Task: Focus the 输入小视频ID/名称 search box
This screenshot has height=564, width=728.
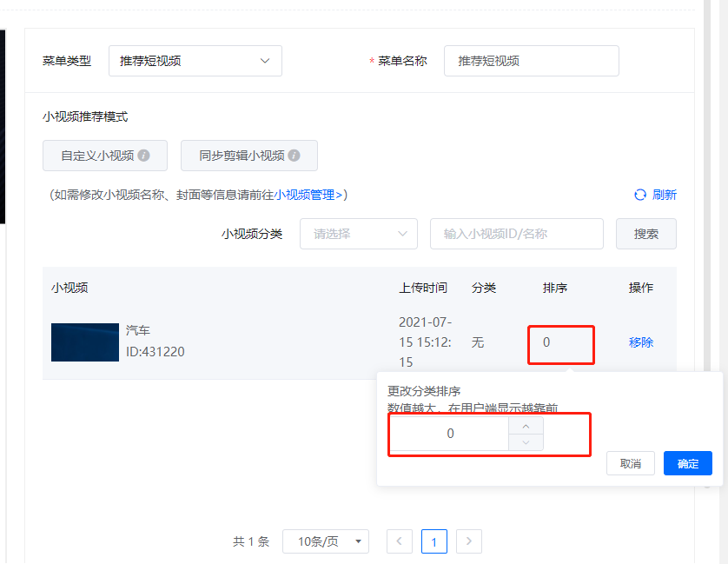Action: click(516, 234)
